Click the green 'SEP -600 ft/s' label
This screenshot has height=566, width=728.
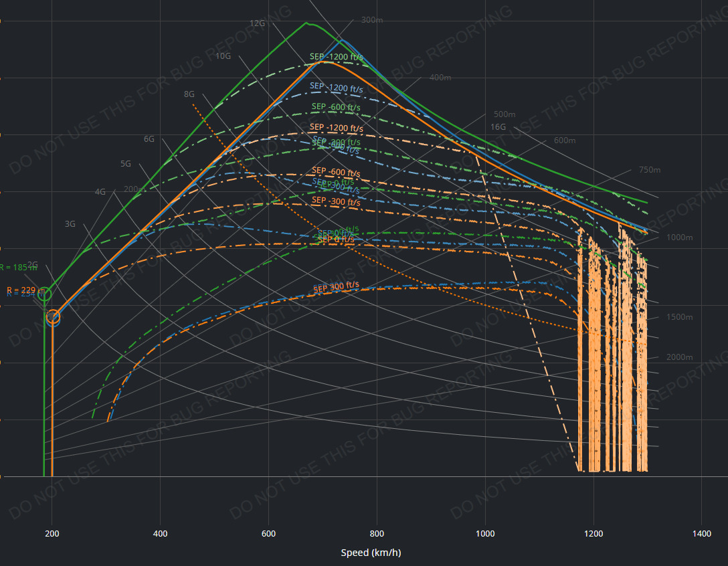336,107
